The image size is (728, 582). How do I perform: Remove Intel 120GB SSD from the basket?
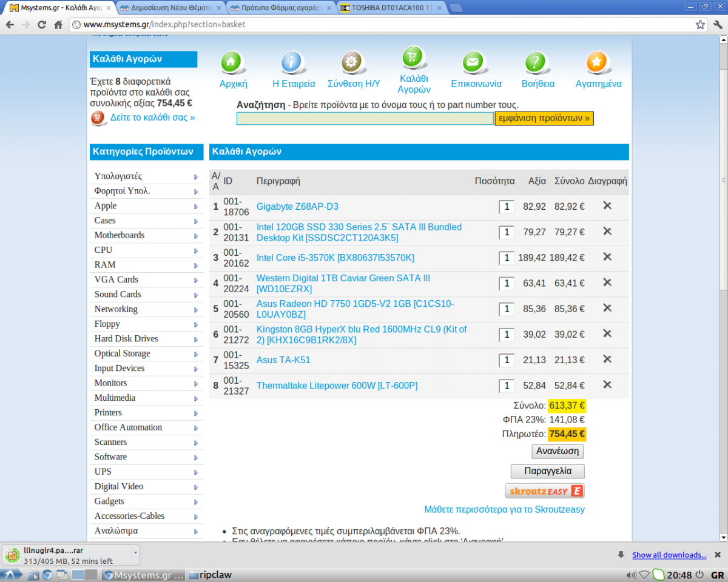607,231
